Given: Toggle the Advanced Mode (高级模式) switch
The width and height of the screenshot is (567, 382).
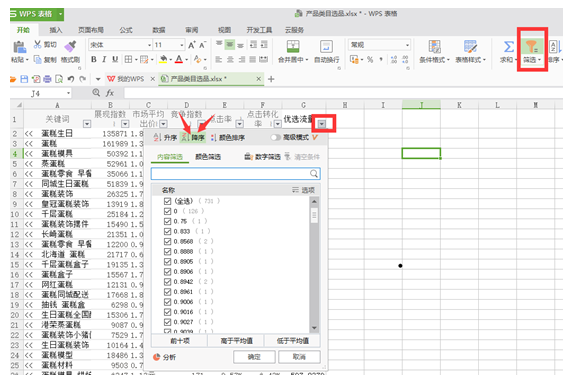Looking at the screenshot, I should (276, 137).
